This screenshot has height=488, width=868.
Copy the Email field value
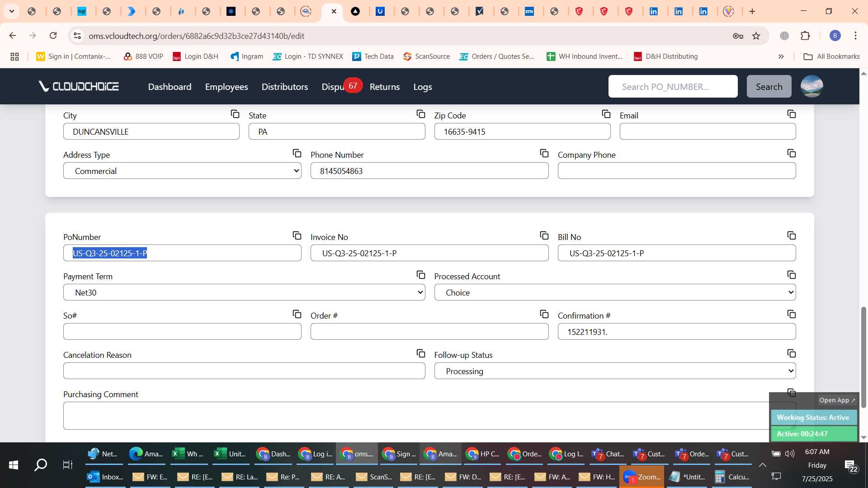(792, 114)
